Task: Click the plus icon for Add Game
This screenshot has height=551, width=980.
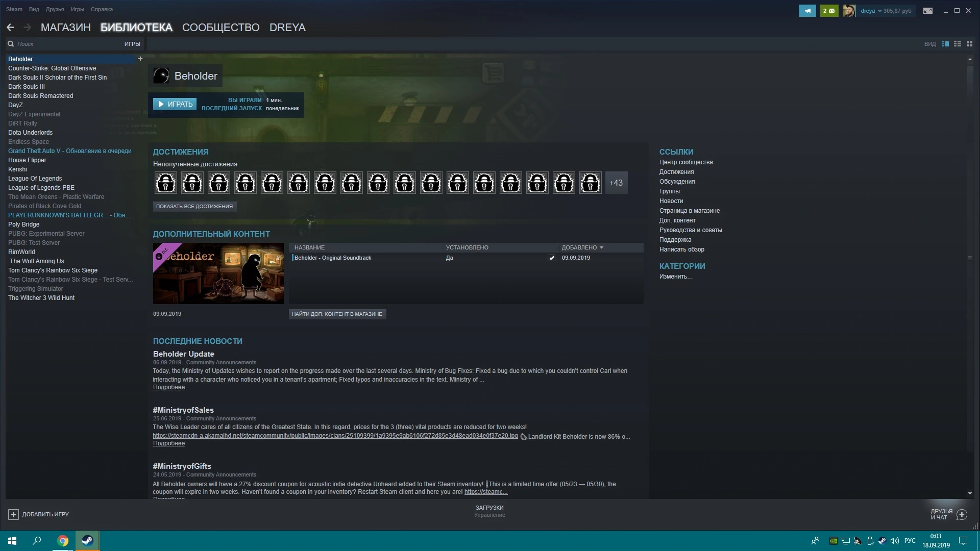Action: 13,514
